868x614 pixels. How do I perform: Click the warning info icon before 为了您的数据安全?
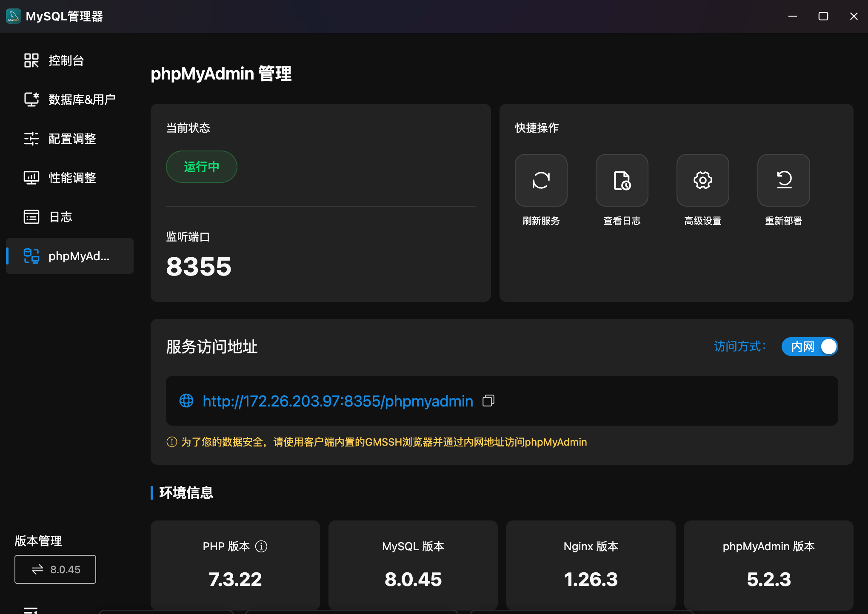[x=171, y=442]
